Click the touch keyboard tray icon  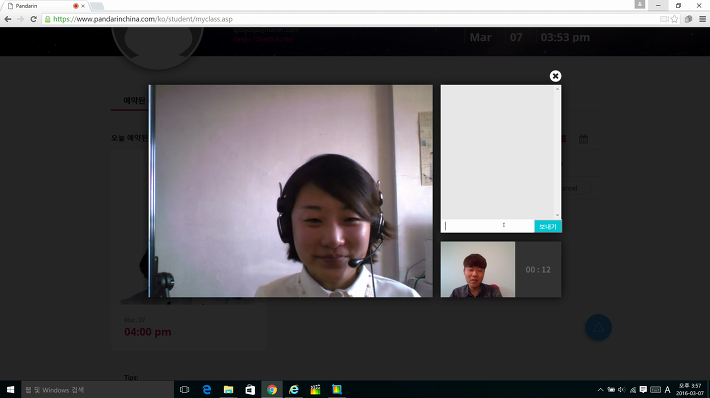[x=655, y=389]
